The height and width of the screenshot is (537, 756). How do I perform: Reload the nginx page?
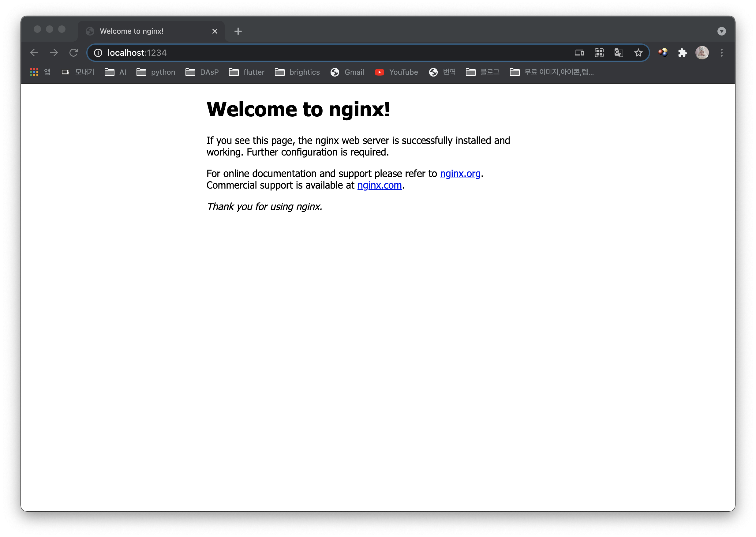(73, 53)
